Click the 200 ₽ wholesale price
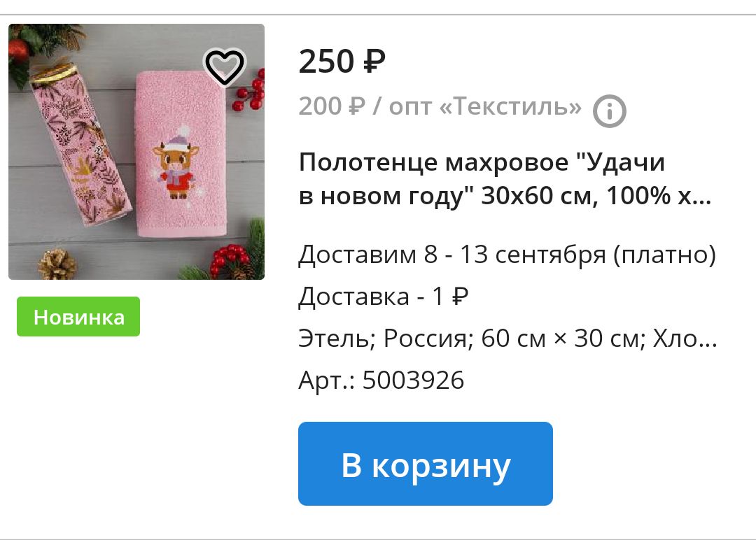756x540 pixels. tap(332, 106)
